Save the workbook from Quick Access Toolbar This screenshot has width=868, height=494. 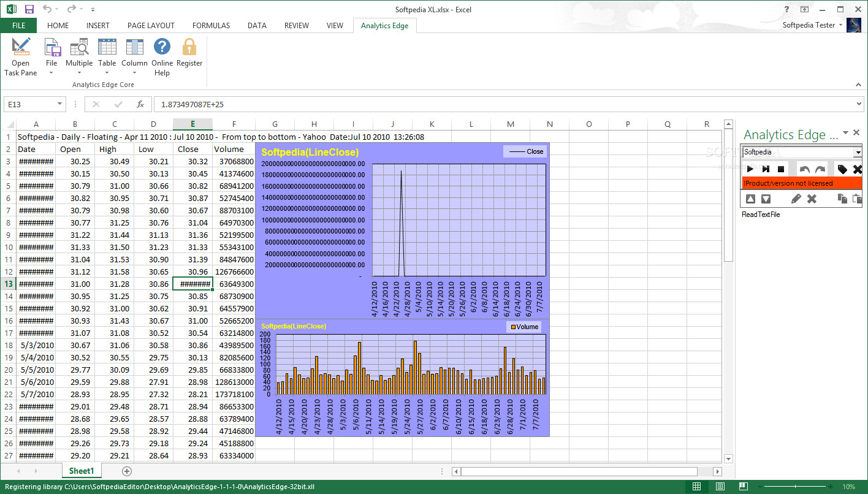29,9
